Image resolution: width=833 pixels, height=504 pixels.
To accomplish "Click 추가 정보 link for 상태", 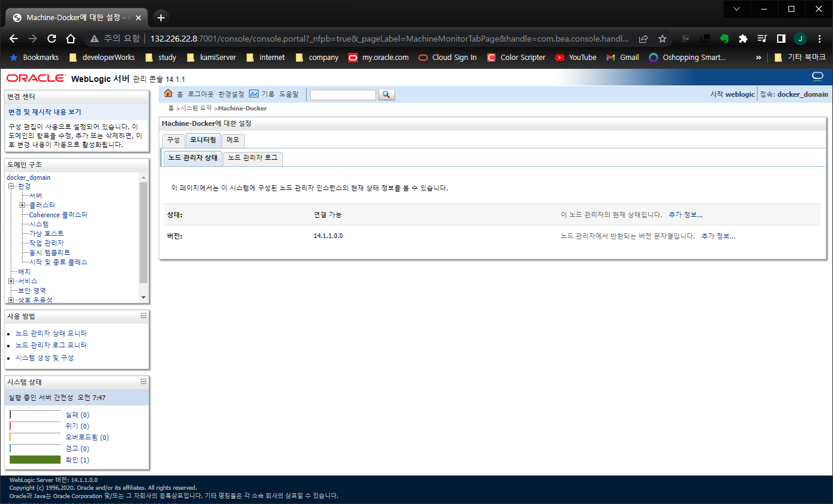I will [x=685, y=215].
